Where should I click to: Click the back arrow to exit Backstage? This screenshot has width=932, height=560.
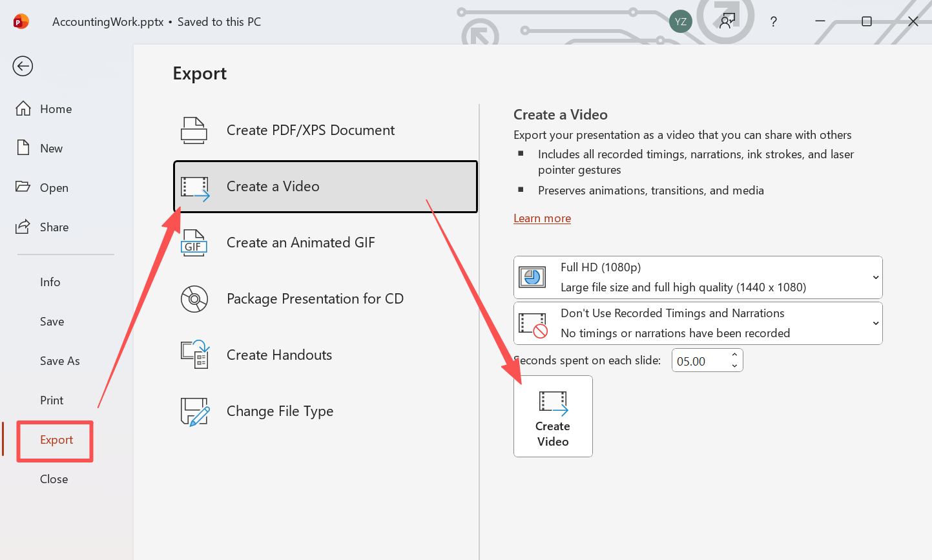[x=23, y=66]
